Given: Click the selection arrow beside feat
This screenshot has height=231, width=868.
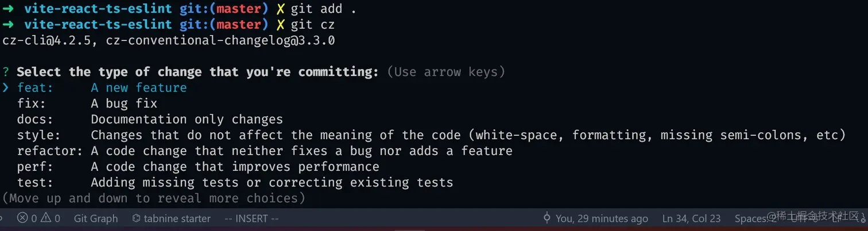Looking at the screenshot, I should click(x=6, y=88).
